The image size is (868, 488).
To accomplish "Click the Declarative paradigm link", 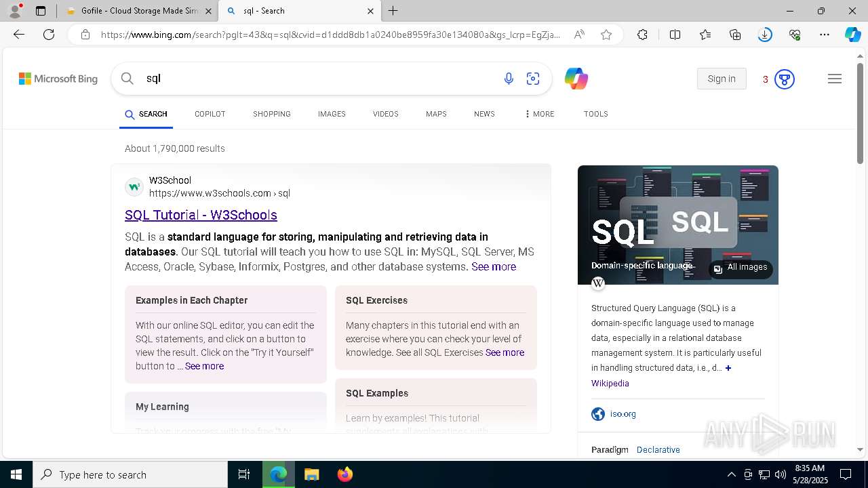I will pos(658,450).
